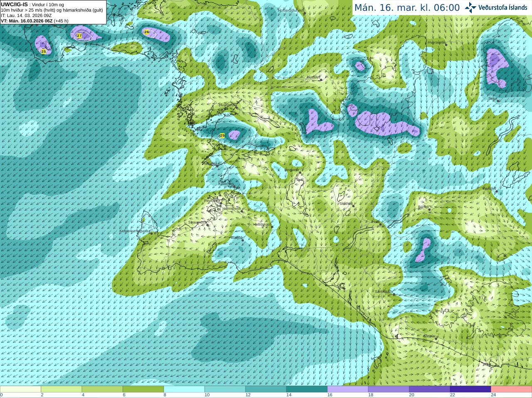Click the legend value 16

[x=330, y=395]
